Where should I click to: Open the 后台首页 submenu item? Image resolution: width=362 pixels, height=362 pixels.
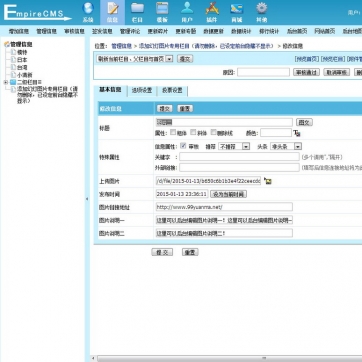[x=297, y=31]
